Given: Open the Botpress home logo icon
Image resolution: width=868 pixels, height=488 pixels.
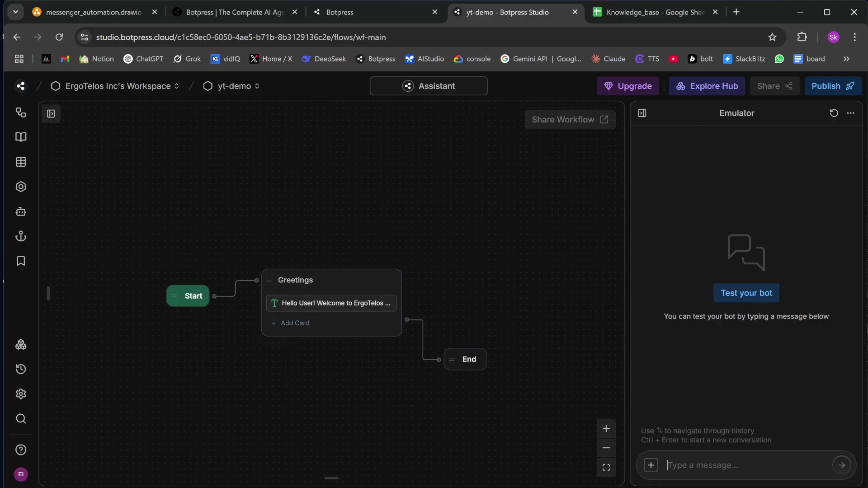Looking at the screenshot, I should click(x=20, y=86).
